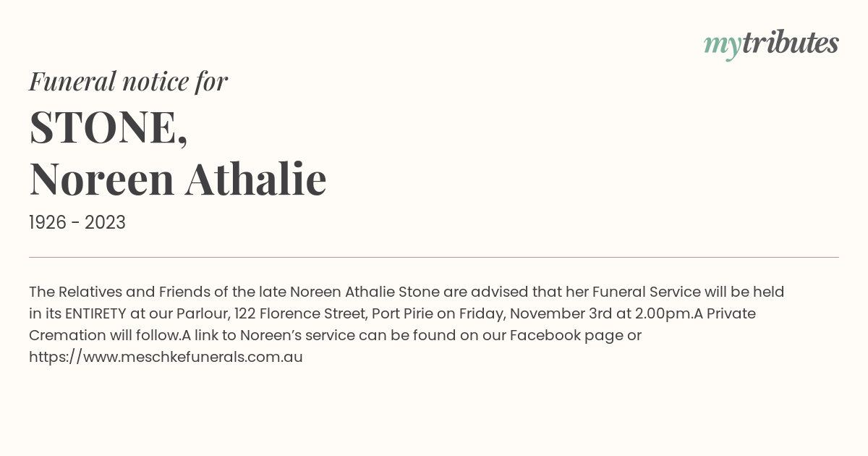Select the service time "2.00pm"
Viewport: 868px width, 456px height.
[x=660, y=313]
